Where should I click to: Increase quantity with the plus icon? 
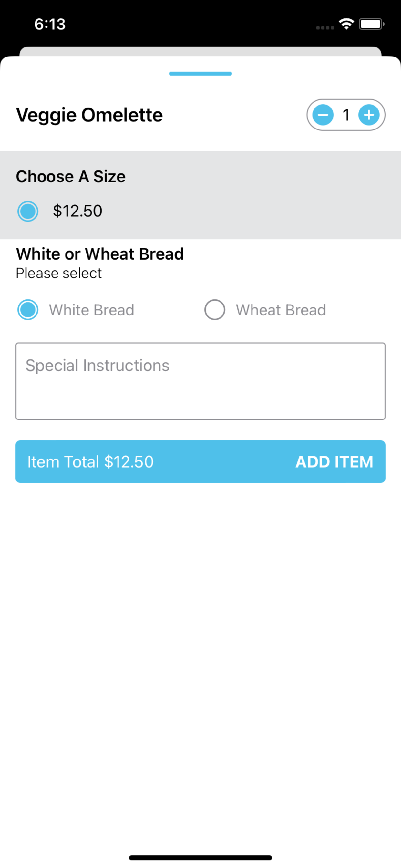click(x=369, y=115)
